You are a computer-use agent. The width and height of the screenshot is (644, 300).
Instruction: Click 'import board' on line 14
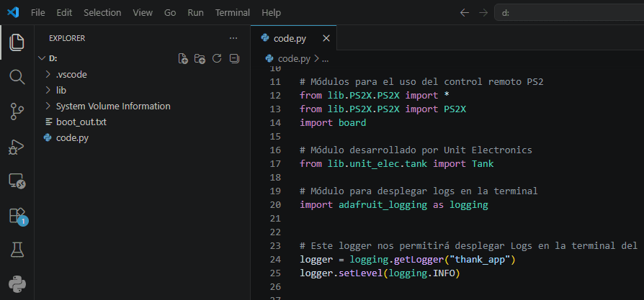click(333, 123)
